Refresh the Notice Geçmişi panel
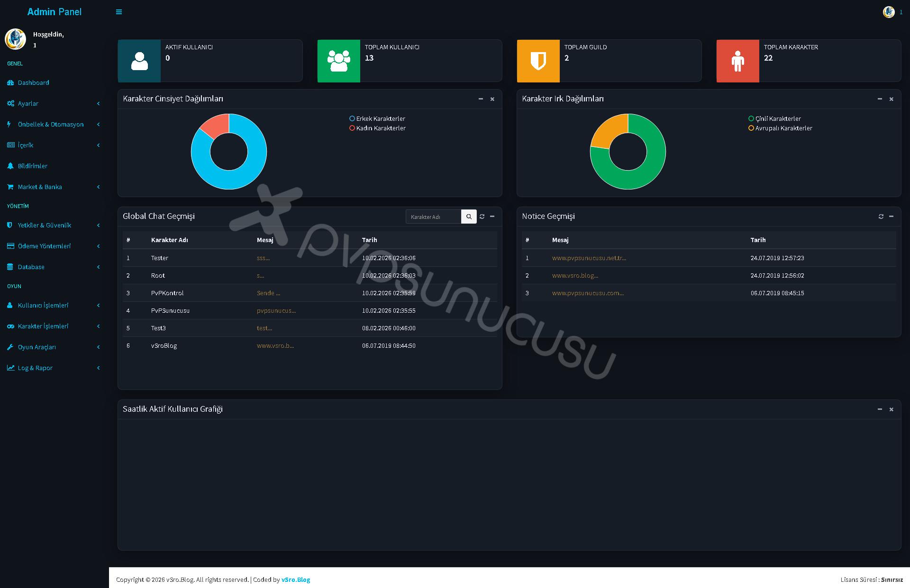Screen dimensions: 910x588 pos(881,217)
